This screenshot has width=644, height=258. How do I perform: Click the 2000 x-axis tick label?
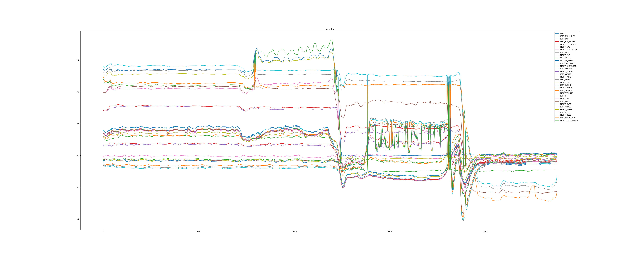485,232
